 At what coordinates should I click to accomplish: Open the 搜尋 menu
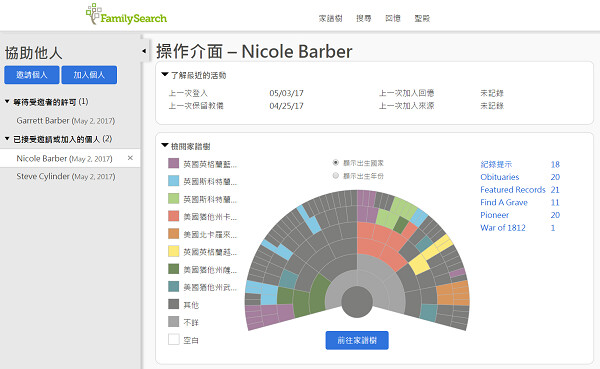click(364, 18)
